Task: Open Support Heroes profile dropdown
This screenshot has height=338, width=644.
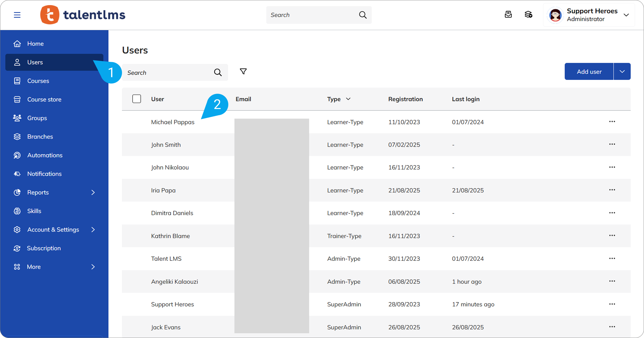Action: (626, 15)
